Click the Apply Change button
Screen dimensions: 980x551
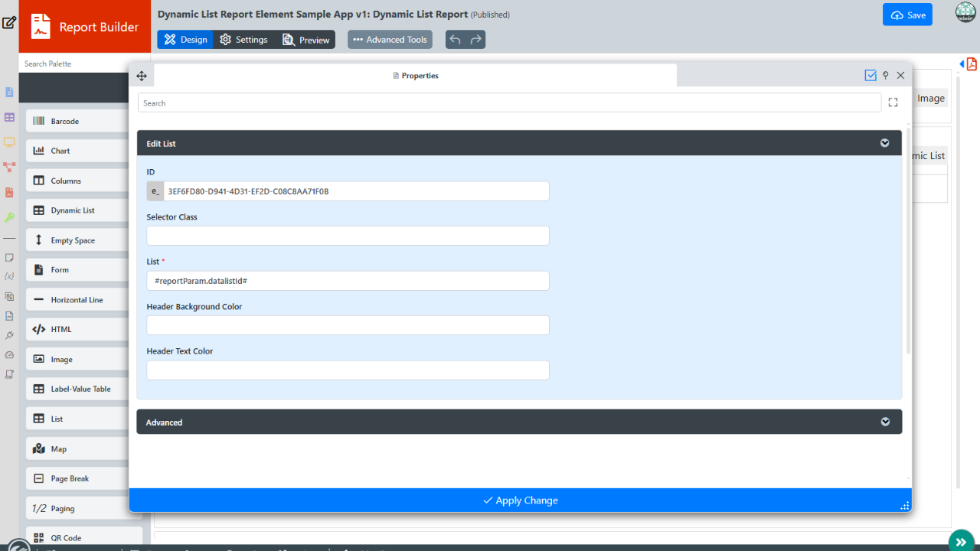tap(521, 500)
